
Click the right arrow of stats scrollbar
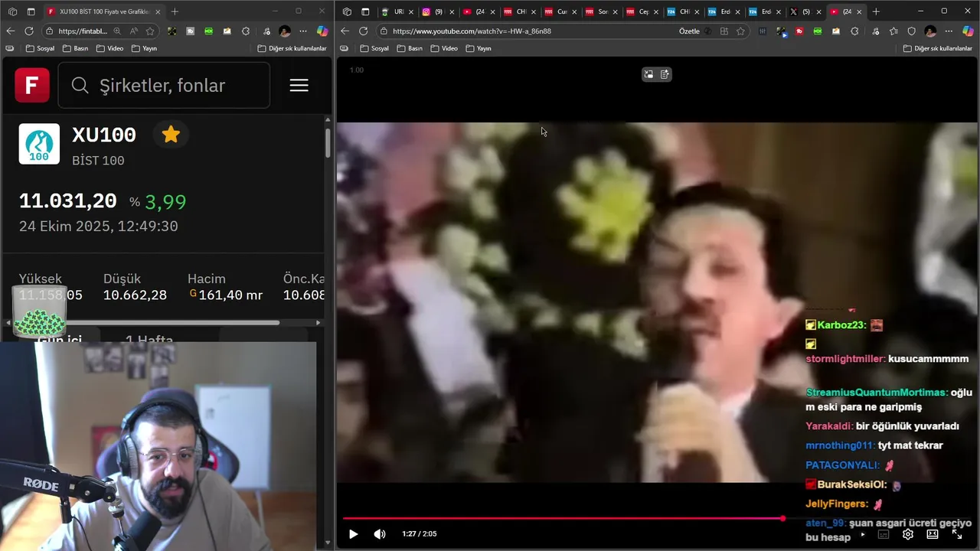pyautogui.click(x=318, y=322)
